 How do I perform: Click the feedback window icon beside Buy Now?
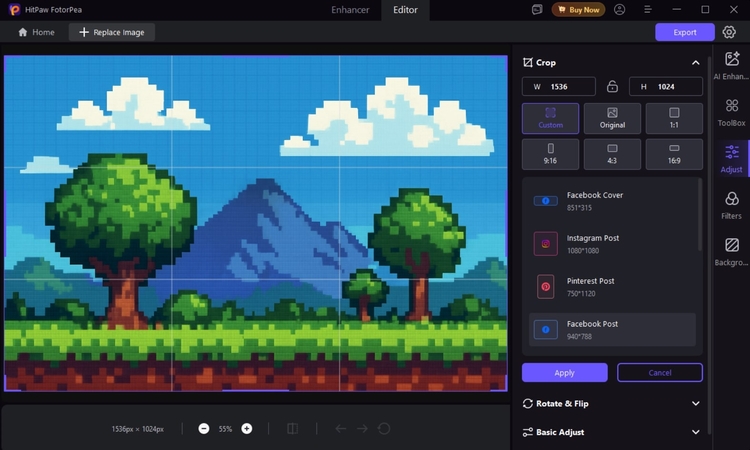pyautogui.click(x=537, y=10)
